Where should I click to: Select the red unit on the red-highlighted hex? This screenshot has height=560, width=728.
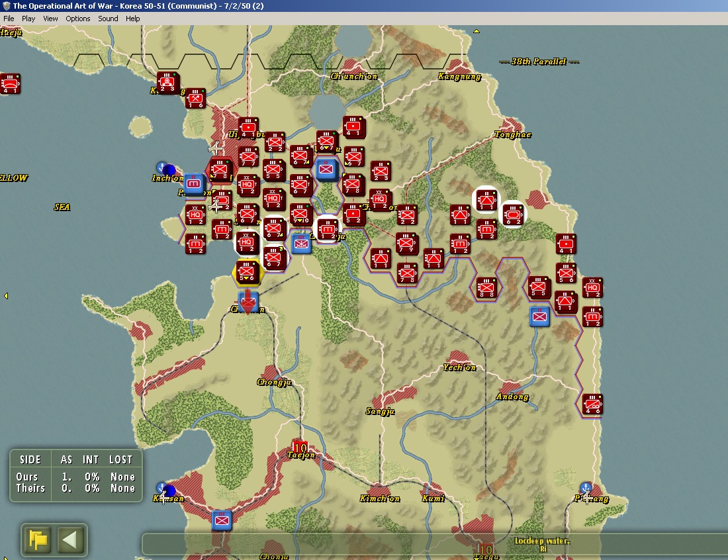point(220,170)
